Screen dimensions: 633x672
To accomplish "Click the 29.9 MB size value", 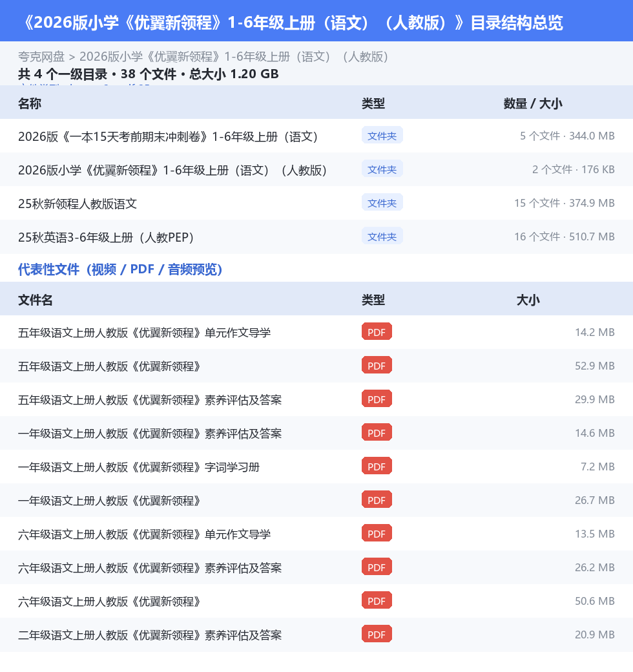I will point(594,399).
